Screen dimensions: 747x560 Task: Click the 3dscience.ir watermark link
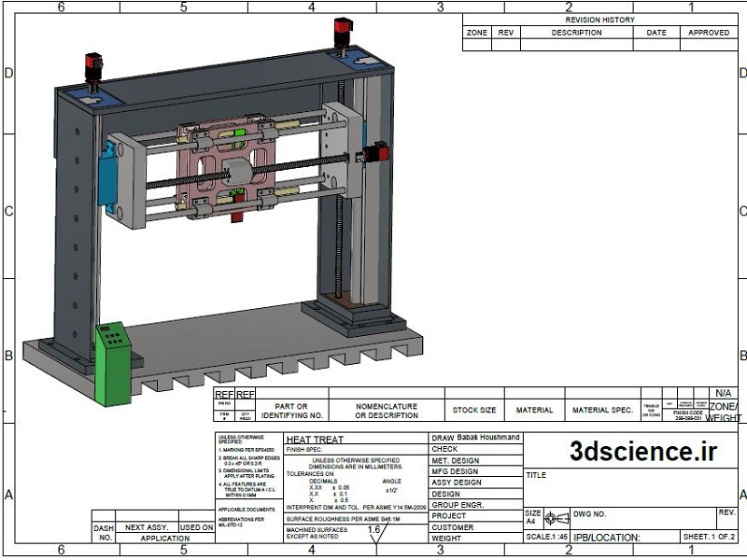pos(643,452)
